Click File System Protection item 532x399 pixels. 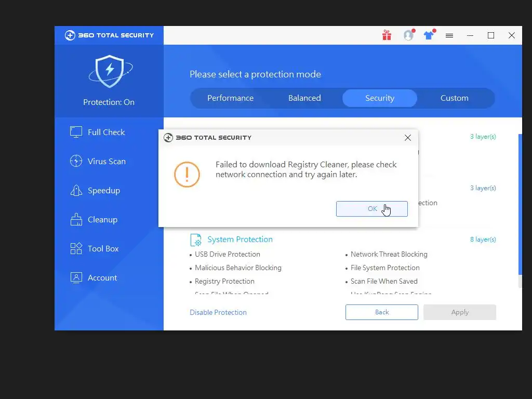click(x=385, y=268)
